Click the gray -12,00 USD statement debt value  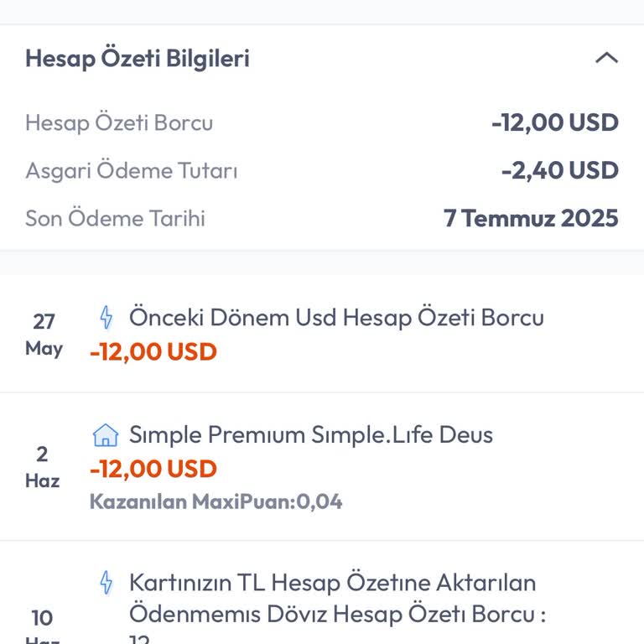coord(554,123)
